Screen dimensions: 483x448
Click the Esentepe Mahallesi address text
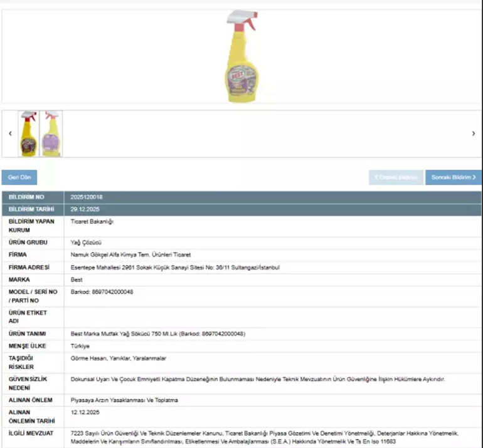click(175, 268)
